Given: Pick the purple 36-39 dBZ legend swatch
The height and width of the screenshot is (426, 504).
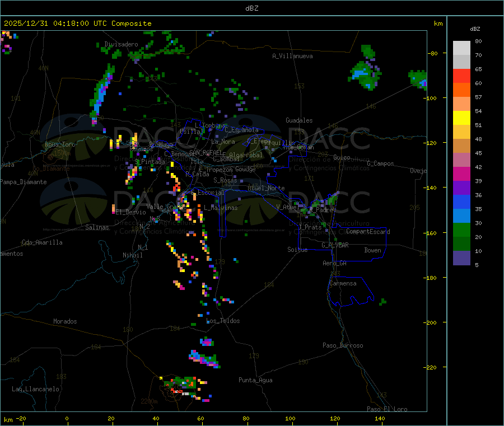Looking at the screenshot, I should point(461,188).
